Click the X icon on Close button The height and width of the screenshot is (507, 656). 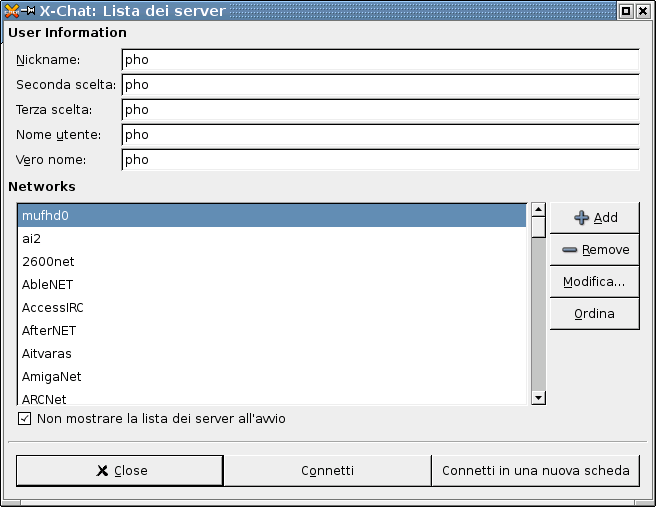pos(102,471)
